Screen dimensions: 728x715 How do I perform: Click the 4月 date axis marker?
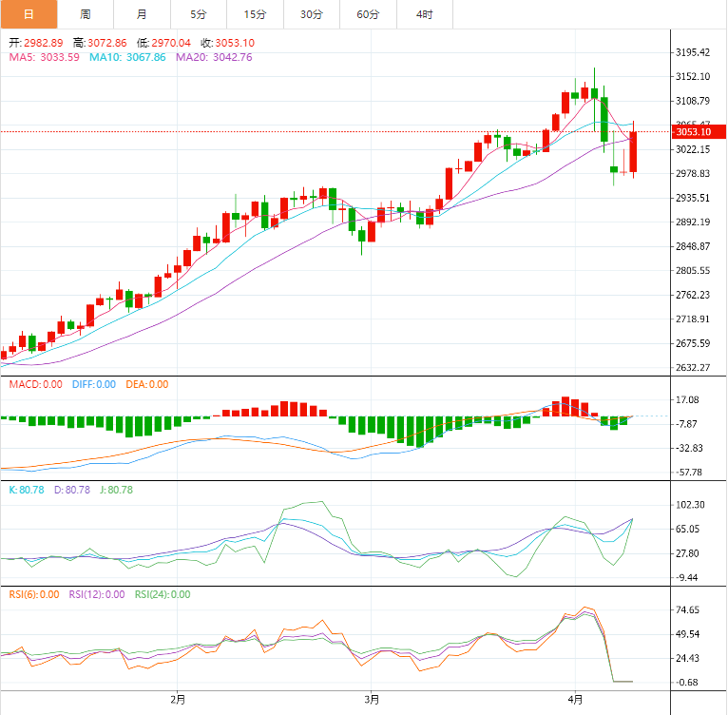tap(573, 701)
